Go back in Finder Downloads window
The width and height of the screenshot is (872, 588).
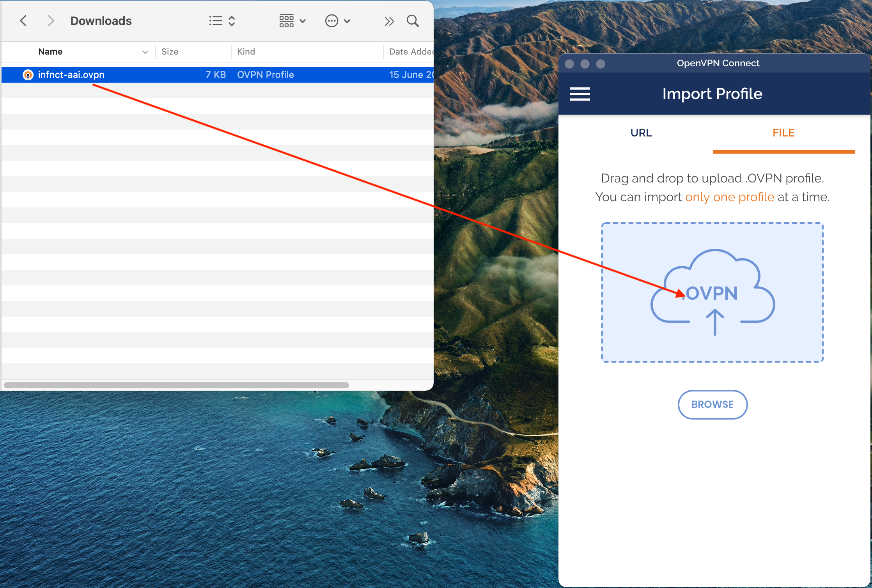click(x=23, y=21)
